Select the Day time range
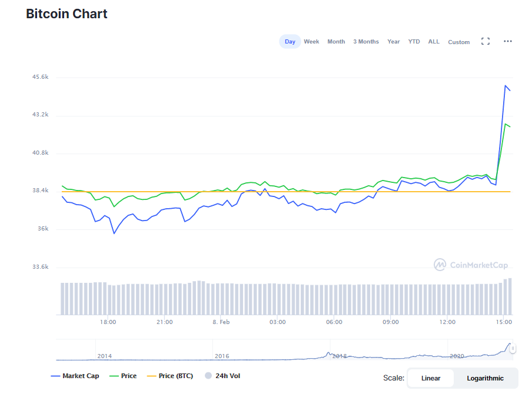This screenshot has width=532, height=394. (x=290, y=41)
